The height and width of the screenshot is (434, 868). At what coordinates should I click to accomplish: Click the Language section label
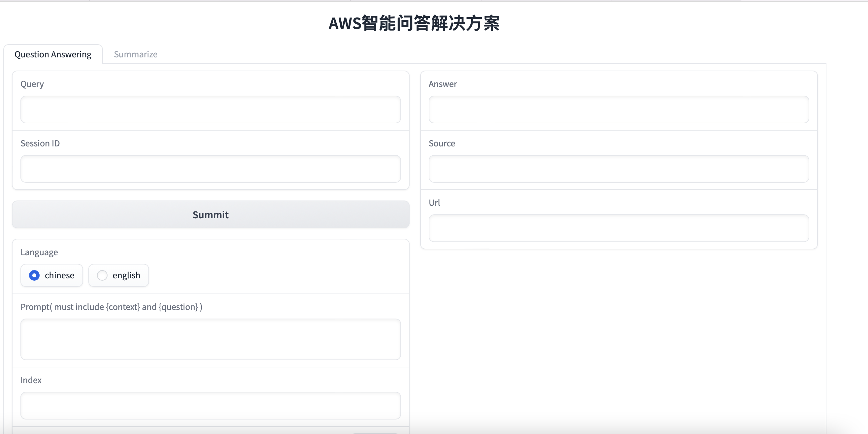point(39,252)
